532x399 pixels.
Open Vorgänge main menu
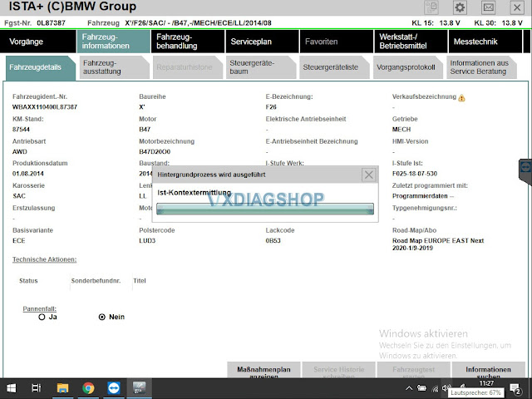[x=38, y=42]
